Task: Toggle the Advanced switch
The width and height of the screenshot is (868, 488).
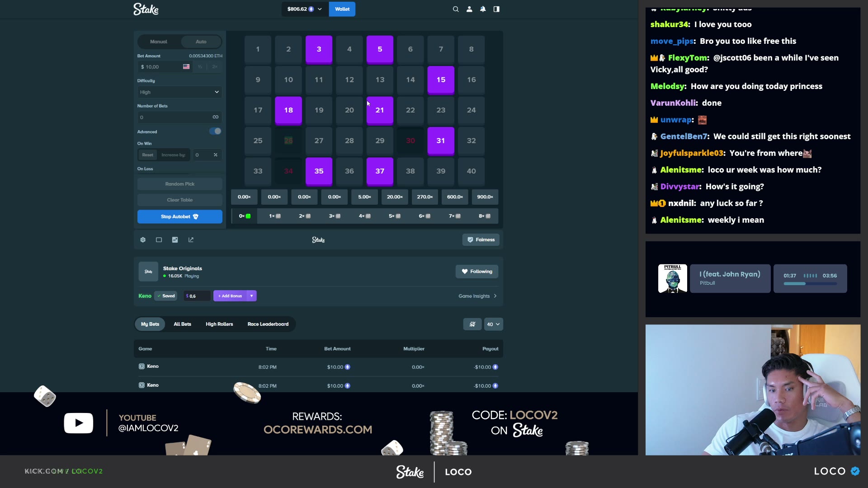Action: pyautogui.click(x=215, y=131)
